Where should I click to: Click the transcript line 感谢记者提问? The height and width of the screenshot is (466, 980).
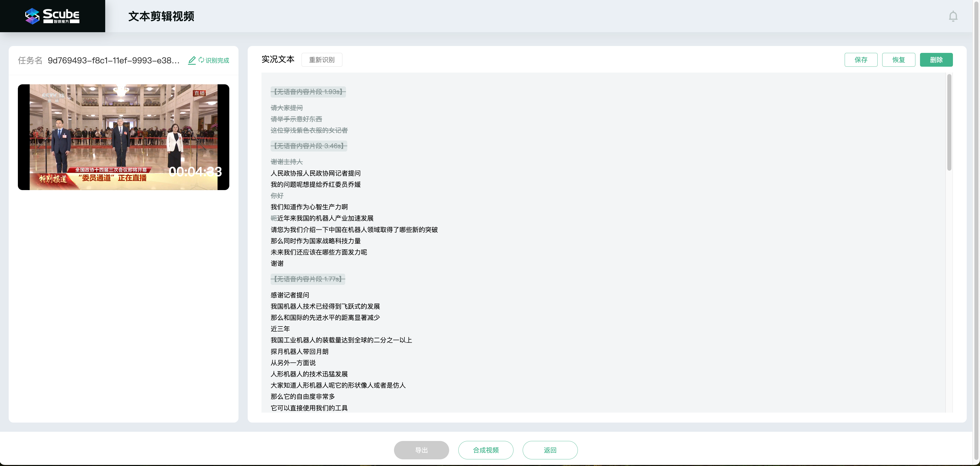pyautogui.click(x=290, y=295)
